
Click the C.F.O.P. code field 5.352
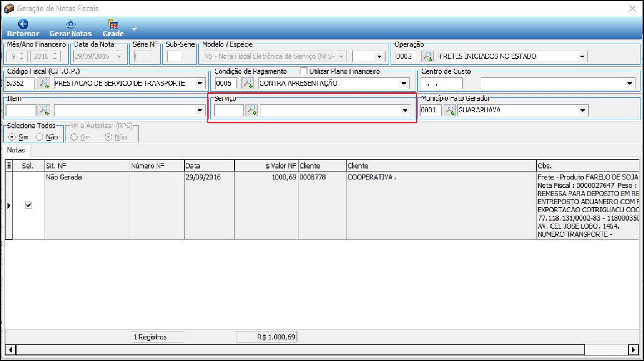20,83
